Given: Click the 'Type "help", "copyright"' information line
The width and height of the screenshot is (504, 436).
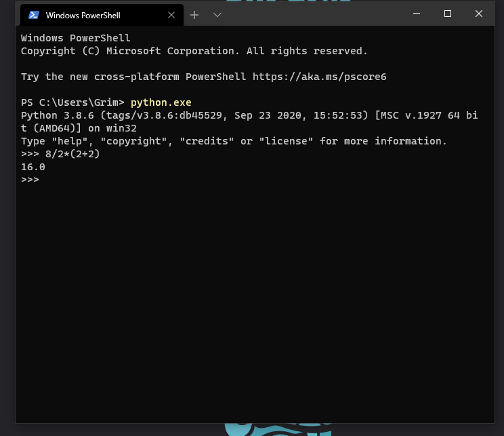Looking at the screenshot, I should click(x=234, y=141).
